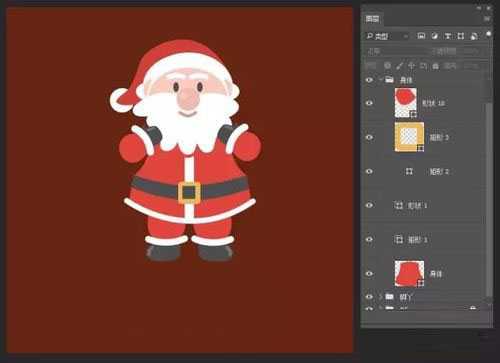This screenshot has height=363, width=500.
Task: Click the adjustment layer filter icon
Action: 434,36
